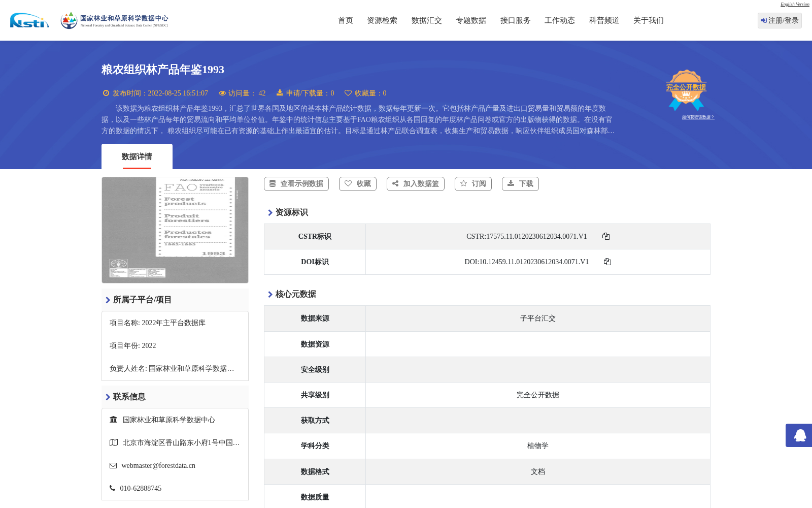Click the clock icon beside 发布时间
Viewport: 812px width, 508px height.
tap(106, 93)
